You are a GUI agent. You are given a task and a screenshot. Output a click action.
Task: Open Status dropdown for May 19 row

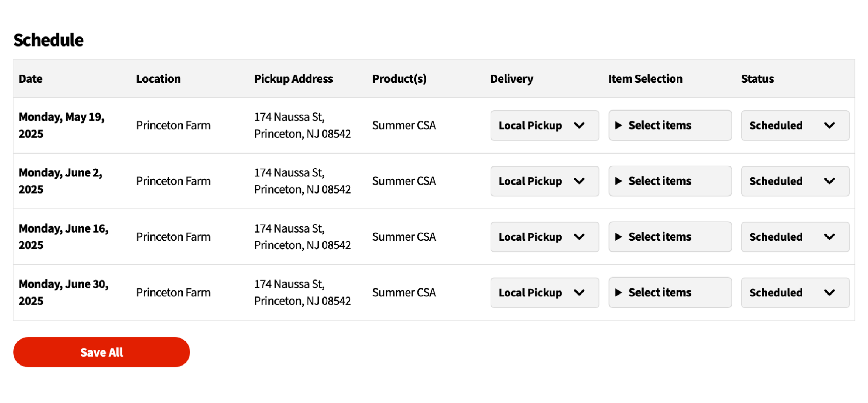(795, 126)
